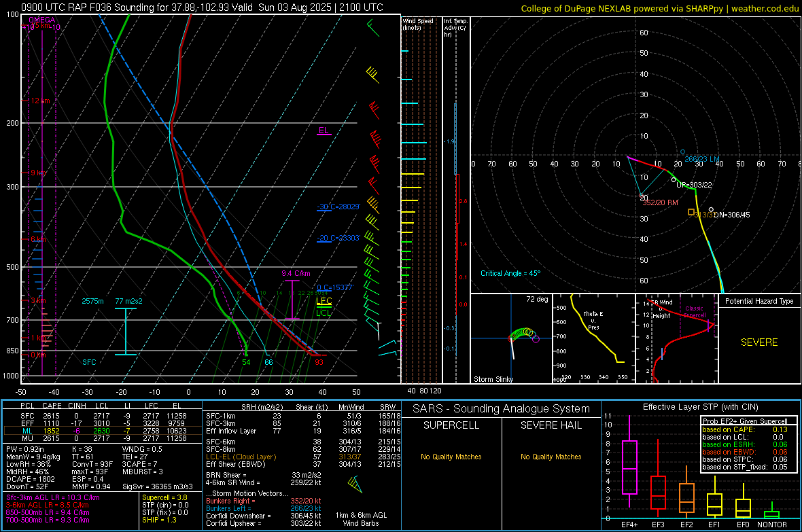Click the SHIP = 1.3 parameter
This screenshot has width=802, height=532.
[x=159, y=520]
